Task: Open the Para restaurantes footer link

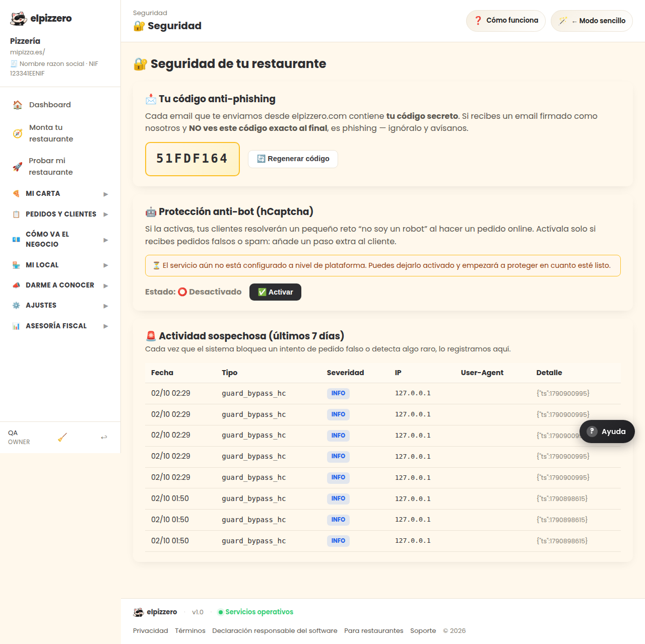Action: click(374, 630)
